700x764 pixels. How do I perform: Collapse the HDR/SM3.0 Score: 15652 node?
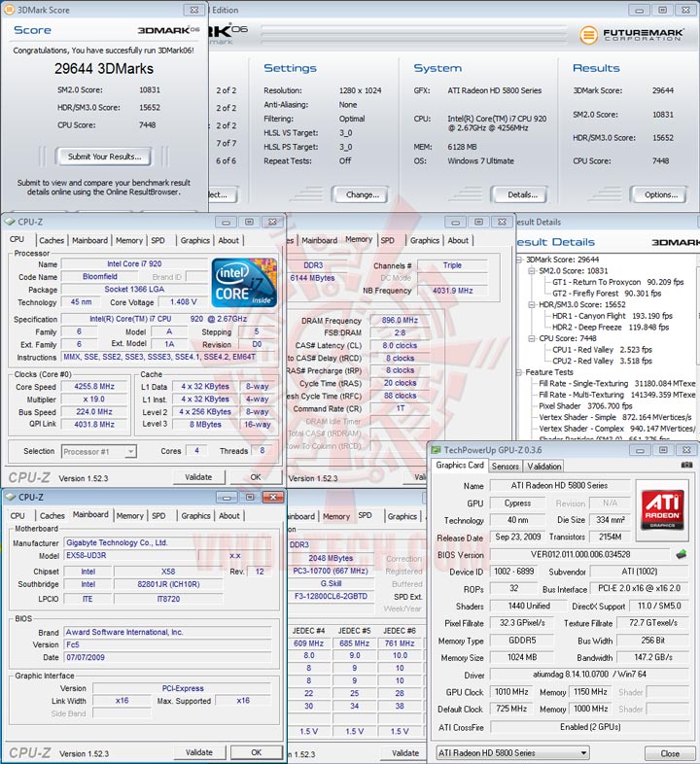click(532, 304)
